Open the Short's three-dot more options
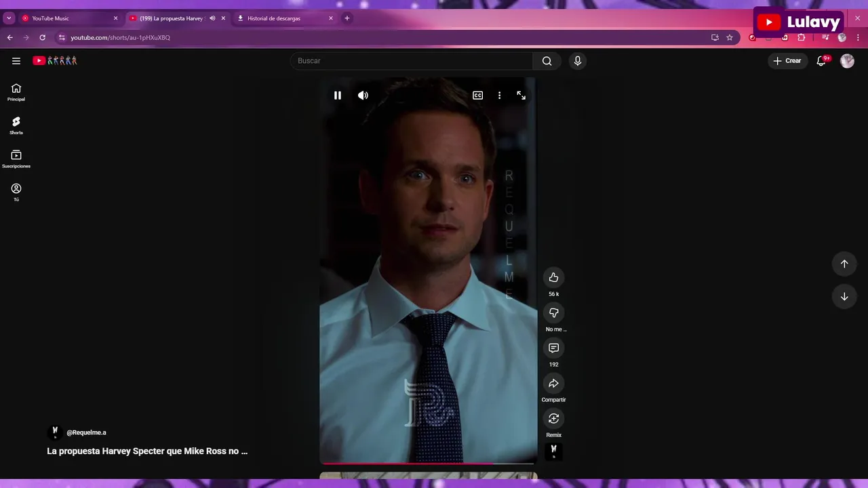Viewport: 868px width, 488px height. [x=499, y=96]
